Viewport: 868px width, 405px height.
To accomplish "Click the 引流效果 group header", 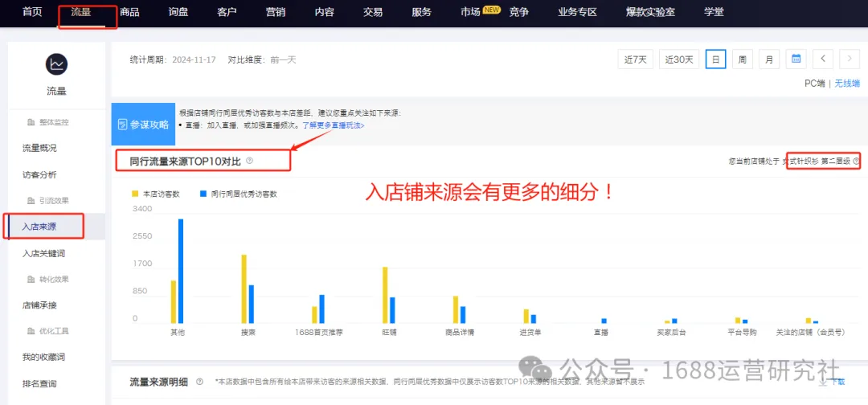I will [48, 201].
